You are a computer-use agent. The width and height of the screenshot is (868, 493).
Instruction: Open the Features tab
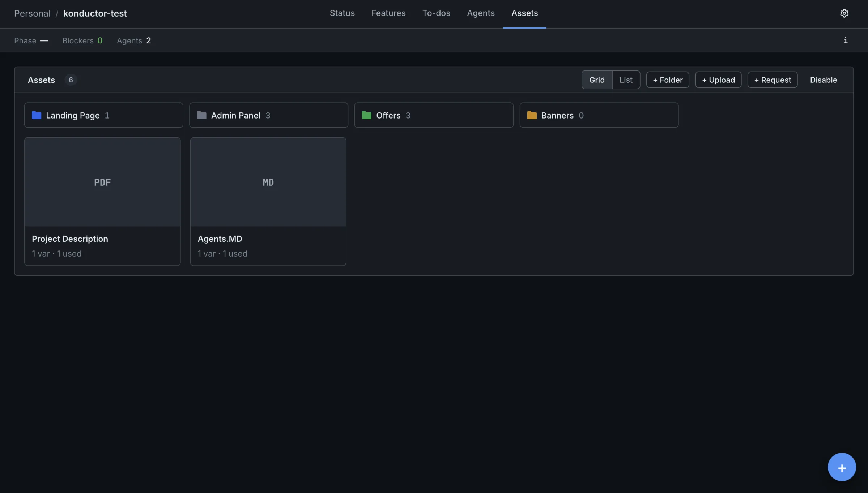pos(388,13)
